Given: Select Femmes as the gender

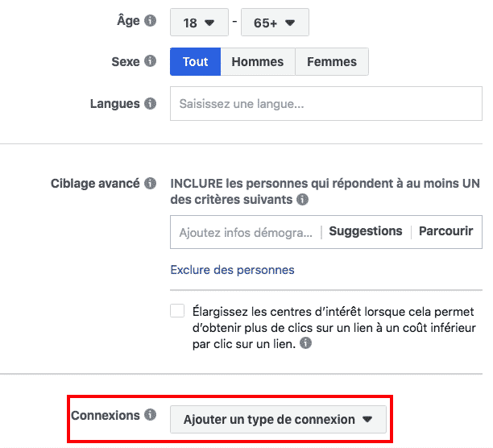Looking at the screenshot, I should (x=332, y=62).
